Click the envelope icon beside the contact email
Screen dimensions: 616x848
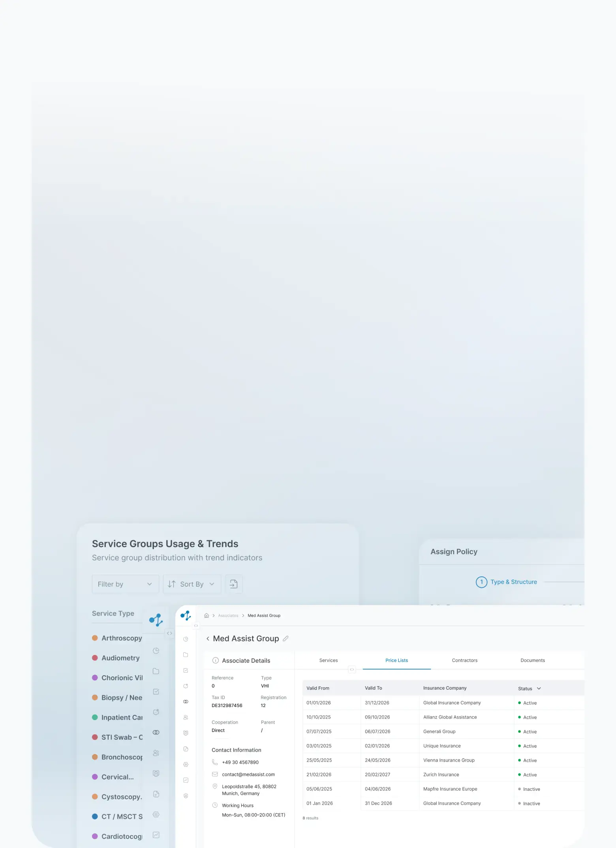click(215, 774)
